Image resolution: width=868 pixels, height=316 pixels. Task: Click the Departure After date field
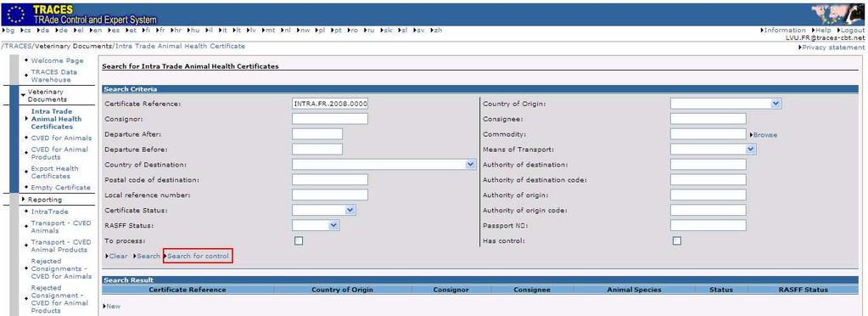coord(317,134)
